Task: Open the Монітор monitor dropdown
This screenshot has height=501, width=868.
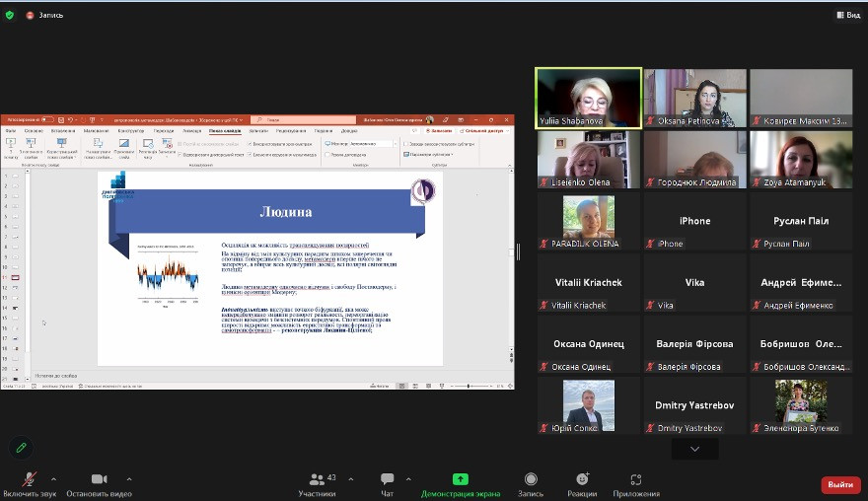Action: [x=373, y=144]
